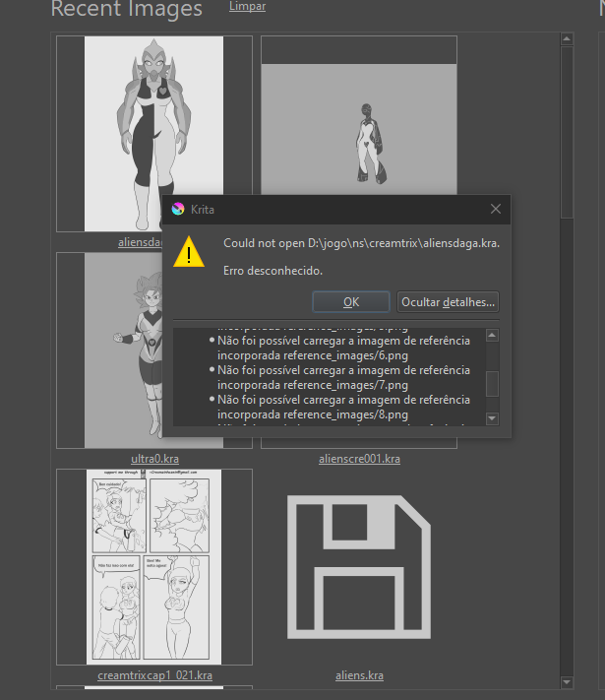Viewport: 605px width, 700px height.
Task: Click the 'Recent Images' heading text
Action: [x=127, y=9]
